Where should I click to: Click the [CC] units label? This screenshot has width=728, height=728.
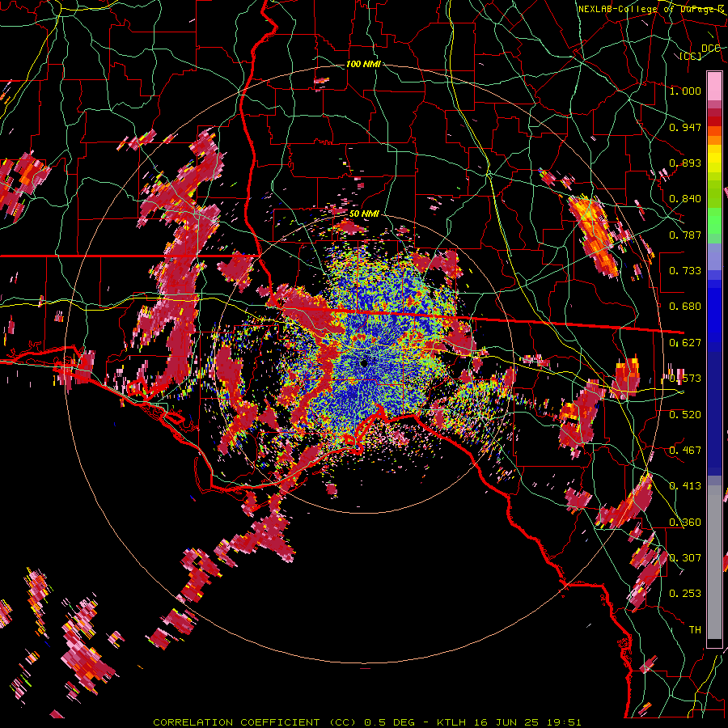click(691, 56)
